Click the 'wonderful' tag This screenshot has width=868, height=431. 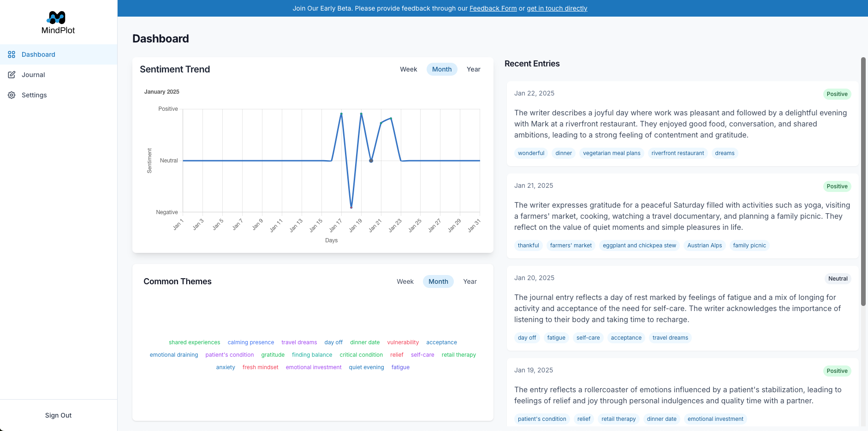tap(531, 153)
